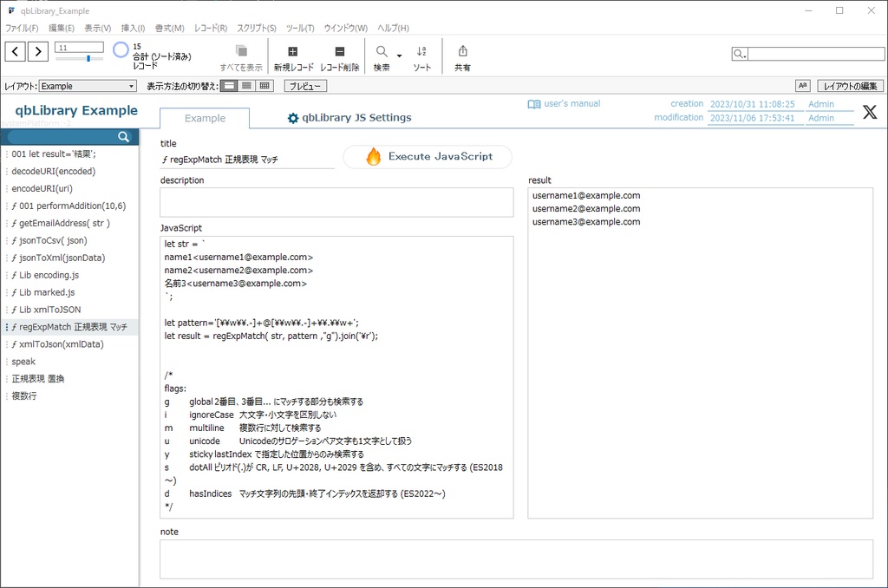Click Execute JavaScript button
The width and height of the screenshot is (888, 588).
coord(428,156)
